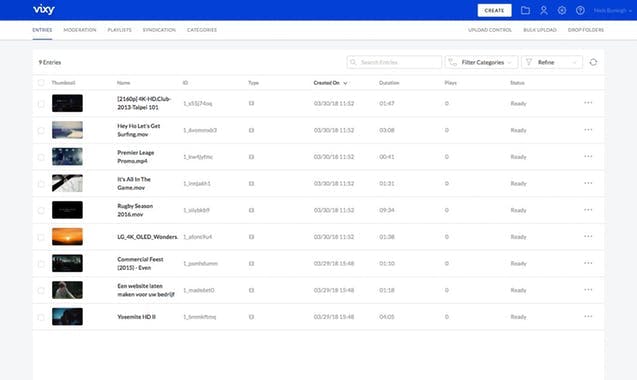This screenshot has height=380, width=637.
Task: Open actions menu for Yosemite HD II
Action: pos(588,317)
